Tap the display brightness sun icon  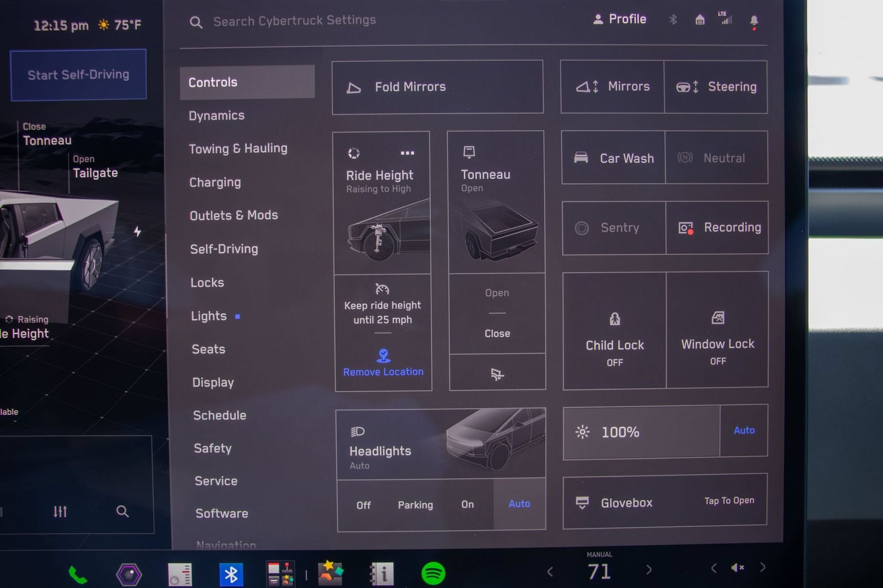[582, 432]
